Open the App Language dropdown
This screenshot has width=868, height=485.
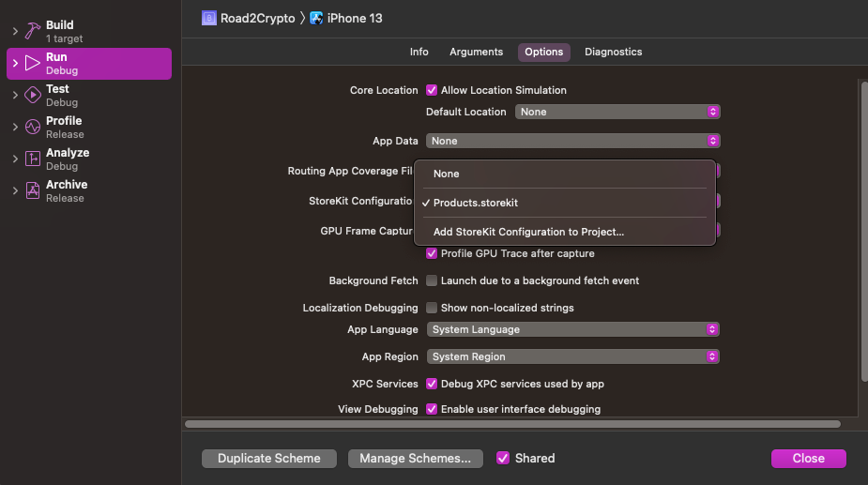(x=573, y=329)
